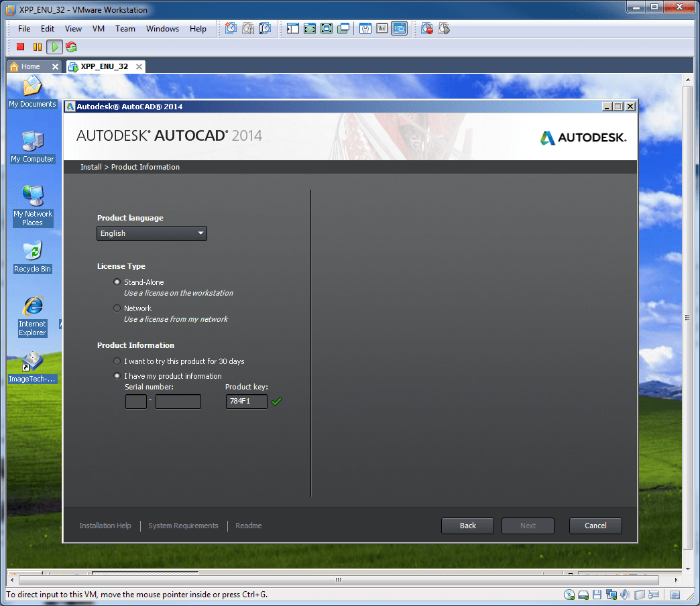Image resolution: width=700 pixels, height=606 pixels.
Task: Cancel the AutoCAD installation
Action: (595, 526)
